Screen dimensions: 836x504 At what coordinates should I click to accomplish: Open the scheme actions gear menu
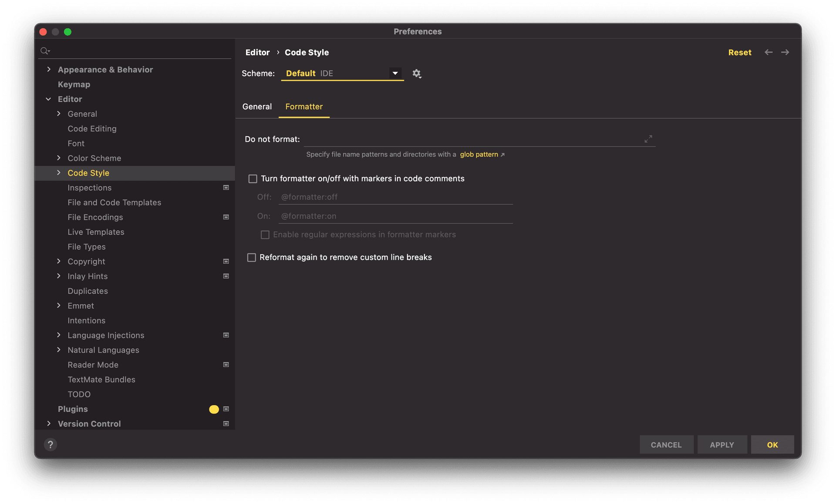click(x=417, y=74)
